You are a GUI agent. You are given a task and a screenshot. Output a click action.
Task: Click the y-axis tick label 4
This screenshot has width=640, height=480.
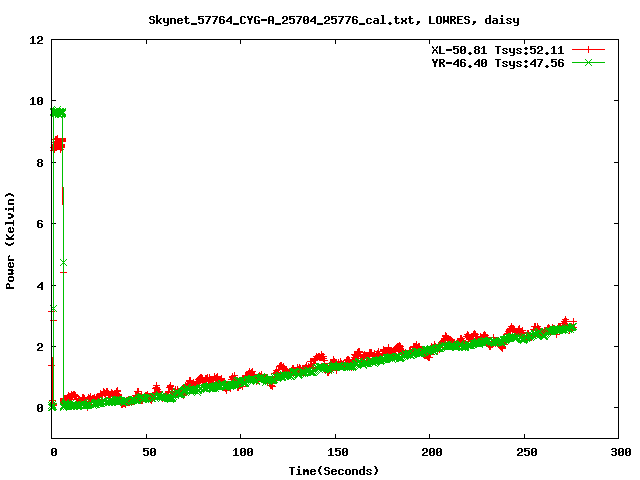(x=40, y=286)
